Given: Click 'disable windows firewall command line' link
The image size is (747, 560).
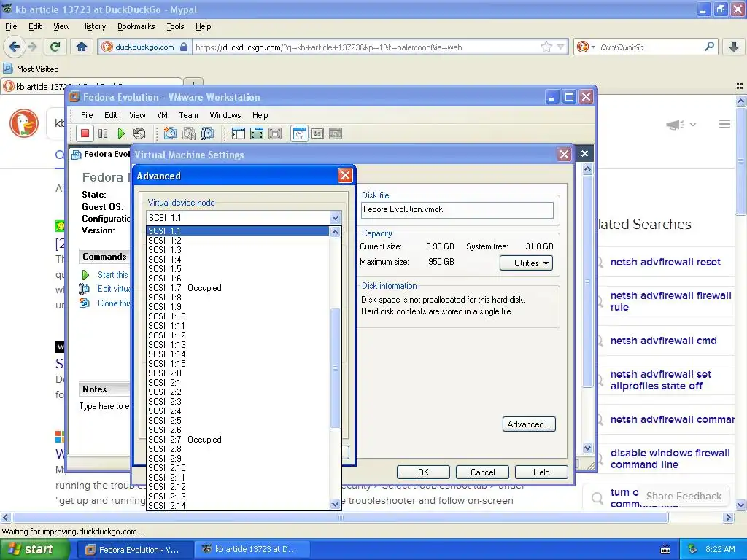Looking at the screenshot, I should (670, 459).
